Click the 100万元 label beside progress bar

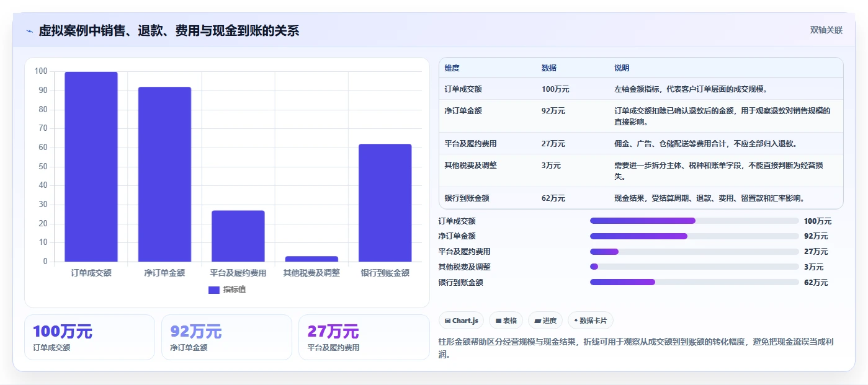[818, 221]
